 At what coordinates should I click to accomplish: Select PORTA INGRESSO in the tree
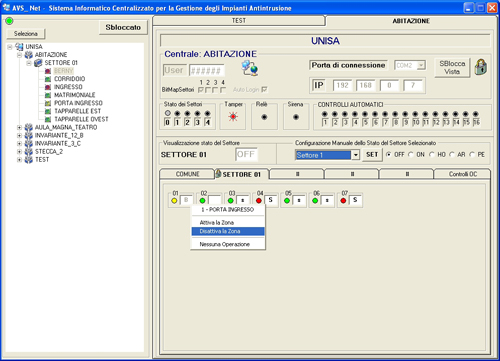coord(78,103)
